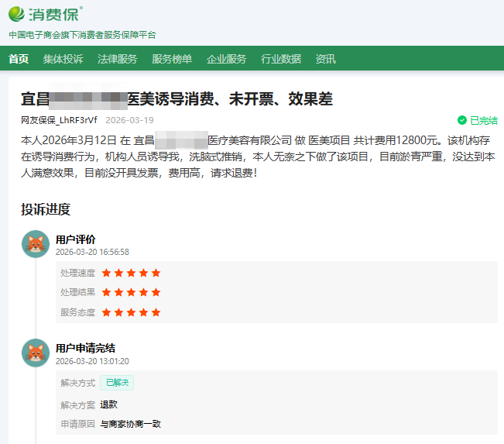
Task: Click the 消费保 logo icon
Action: pos(17,13)
